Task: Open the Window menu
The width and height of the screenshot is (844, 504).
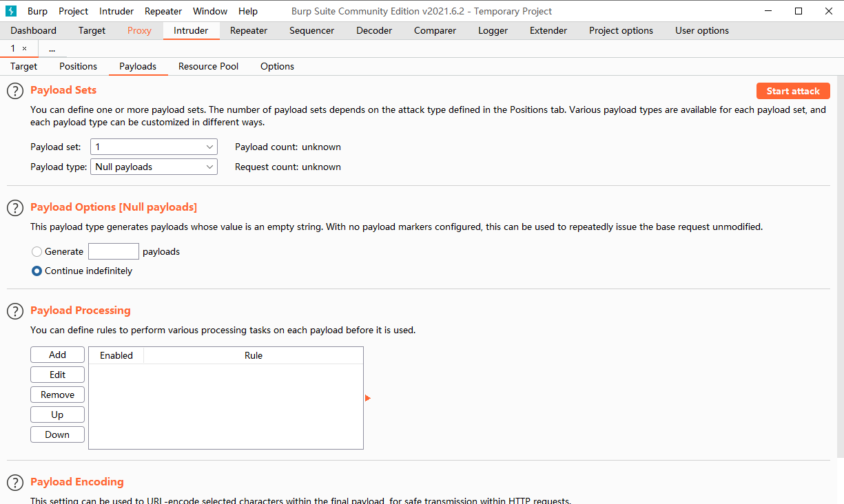Action: (x=210, y=11)
